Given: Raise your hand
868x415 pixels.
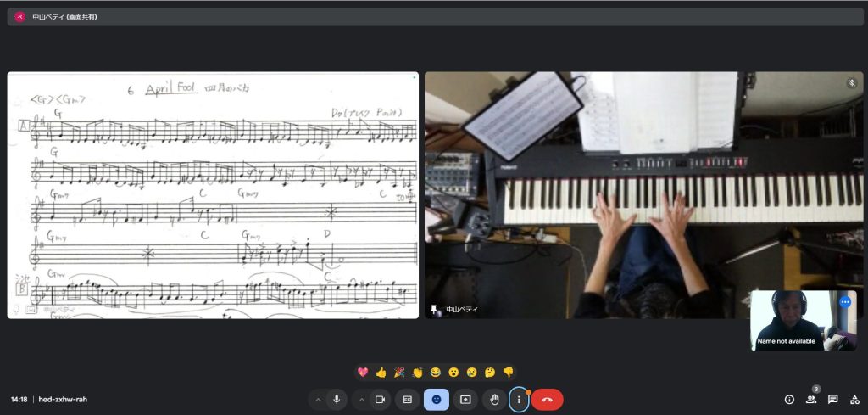Looking at the screenshot, I should click(x=494, y=400).
